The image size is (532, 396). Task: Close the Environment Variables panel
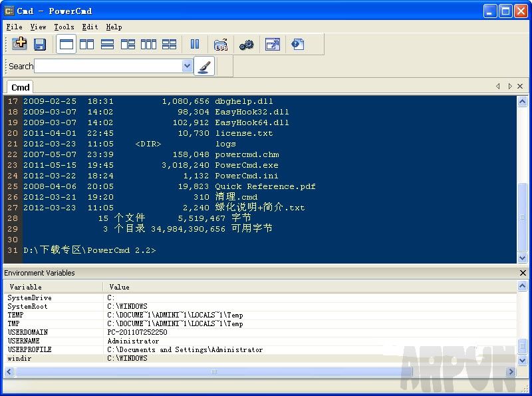523,273
